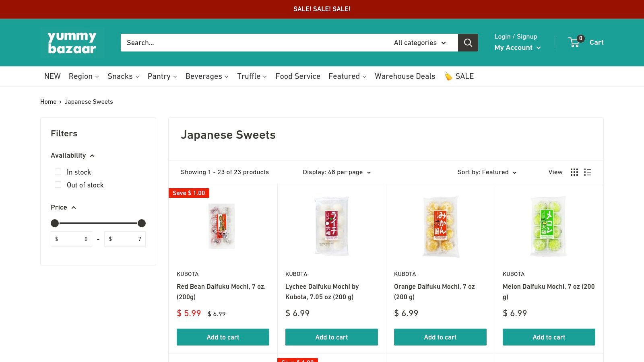Screen dimensions: 644x362
Task: Click the Home breadcrumb link
Action: [48, 102]
